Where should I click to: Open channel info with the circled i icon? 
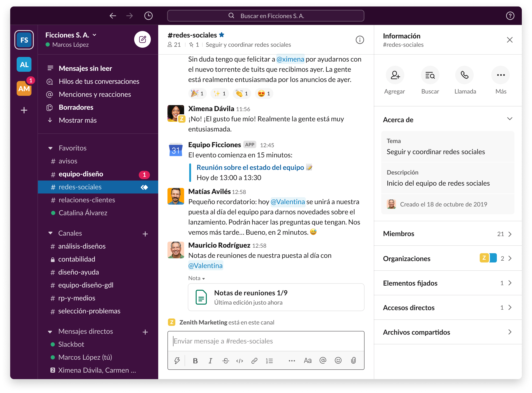tap(360, 40)
